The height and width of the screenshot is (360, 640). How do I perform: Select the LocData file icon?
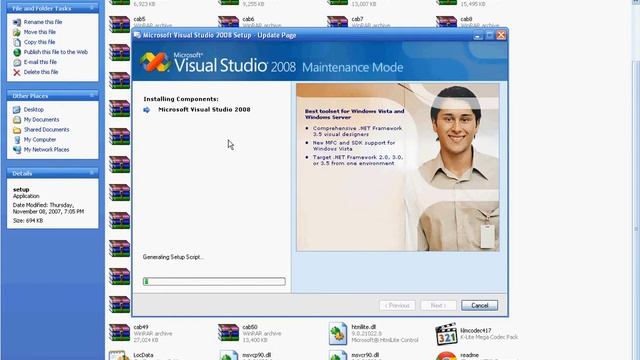click(119, 356)
